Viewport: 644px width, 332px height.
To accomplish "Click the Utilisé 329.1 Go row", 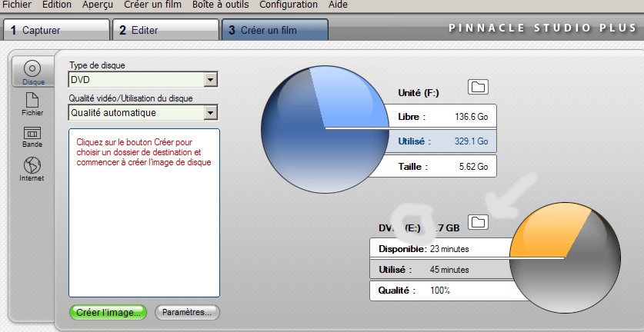I will pos(442,141).
